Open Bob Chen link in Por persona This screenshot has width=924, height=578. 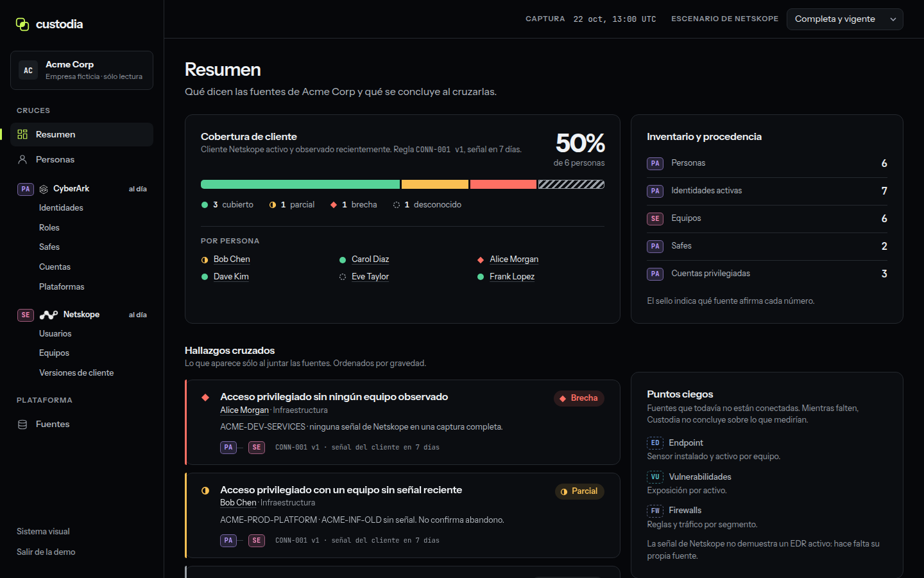(x=232, y=259)
